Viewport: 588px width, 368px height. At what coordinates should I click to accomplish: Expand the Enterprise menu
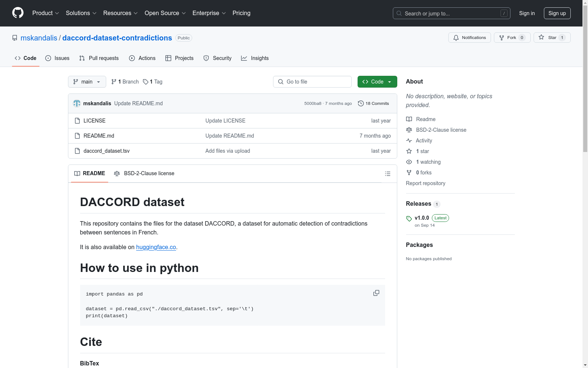[209, 13]
